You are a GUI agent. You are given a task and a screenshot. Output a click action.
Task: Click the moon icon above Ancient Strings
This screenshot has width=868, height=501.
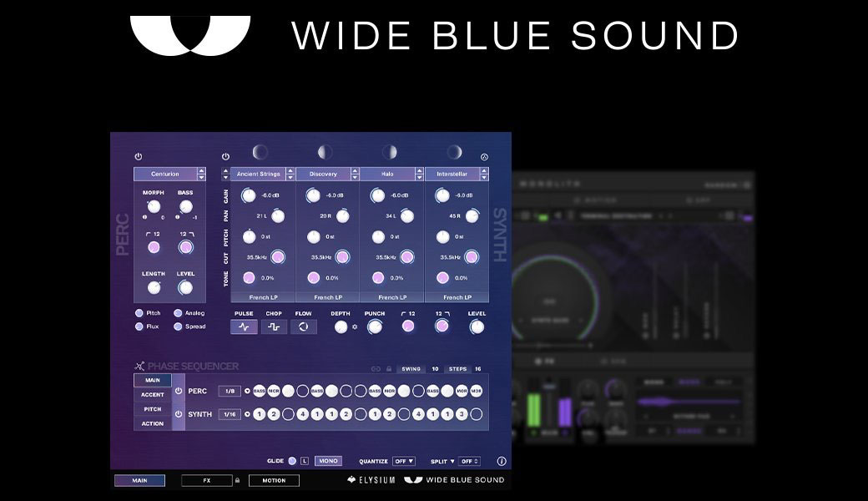coord(260,152)
